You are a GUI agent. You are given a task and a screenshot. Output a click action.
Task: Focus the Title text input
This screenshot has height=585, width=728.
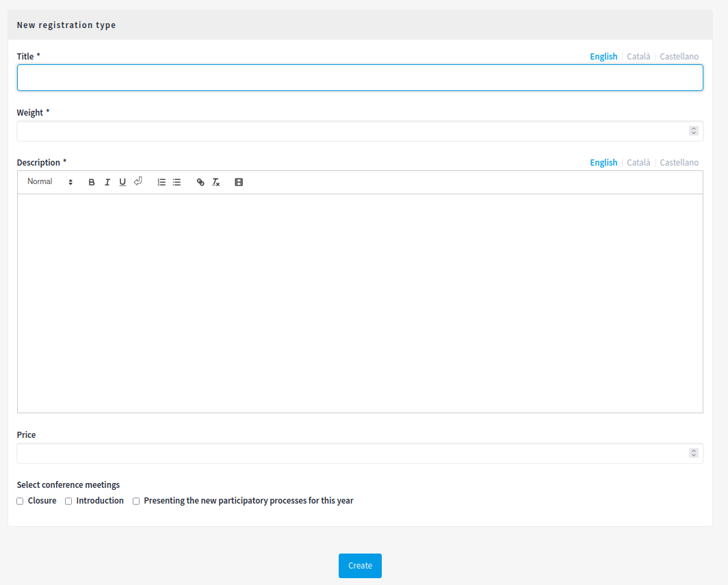[360, 77]
